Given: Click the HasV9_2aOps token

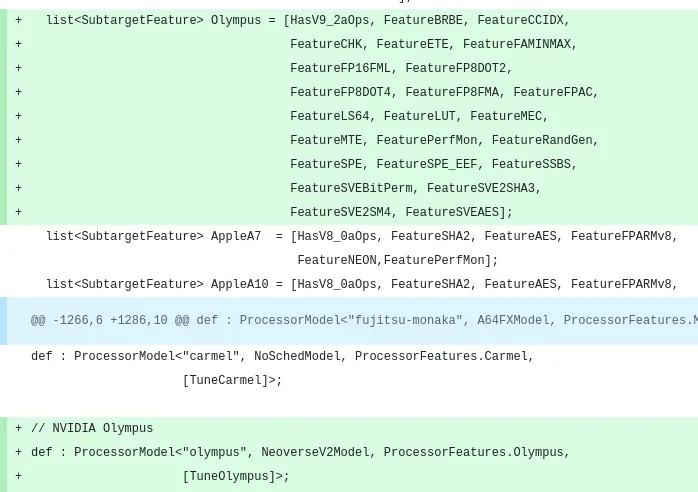Looking at the screenshot, I should pos(329,20).
